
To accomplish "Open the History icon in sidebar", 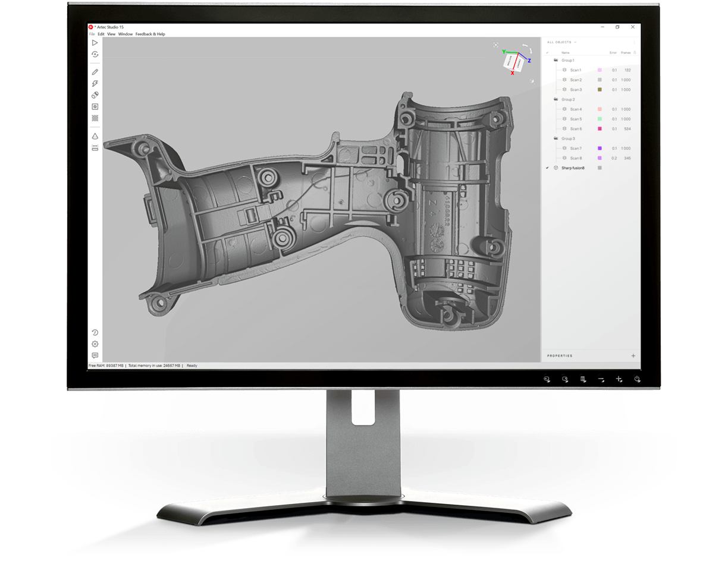I will 95,332.
